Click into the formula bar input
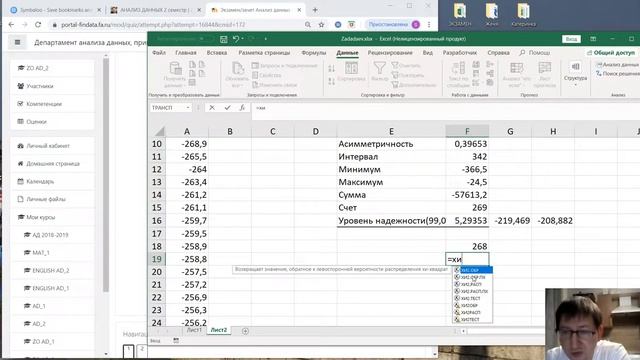 446,108
